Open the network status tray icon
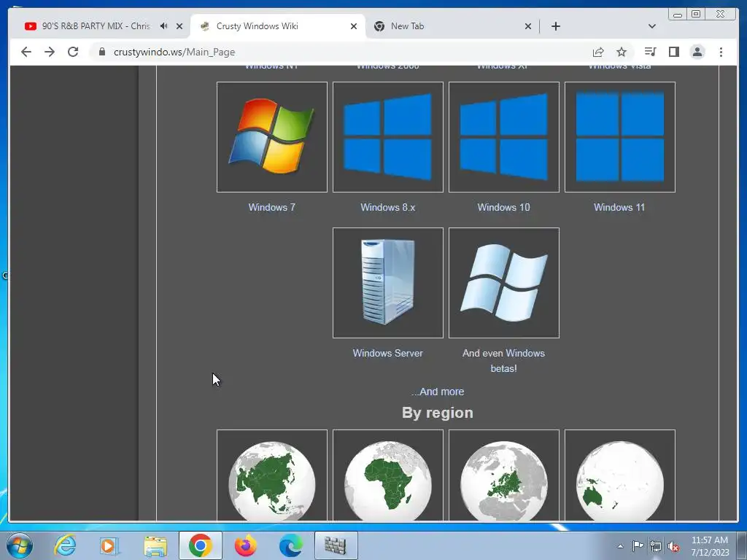 [x=656, y=546]
